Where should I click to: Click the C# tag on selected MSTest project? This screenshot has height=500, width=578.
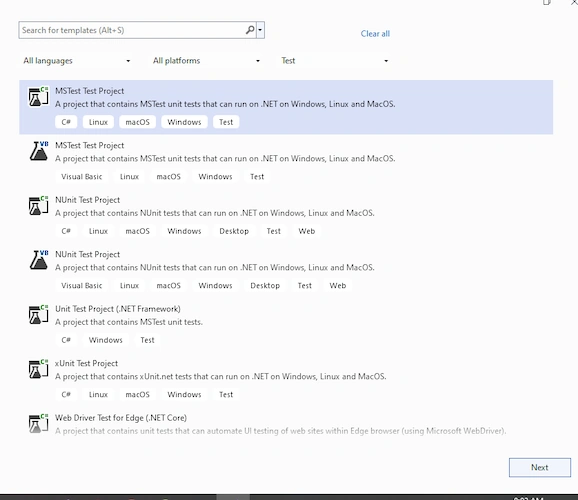[x=66, y=122]
